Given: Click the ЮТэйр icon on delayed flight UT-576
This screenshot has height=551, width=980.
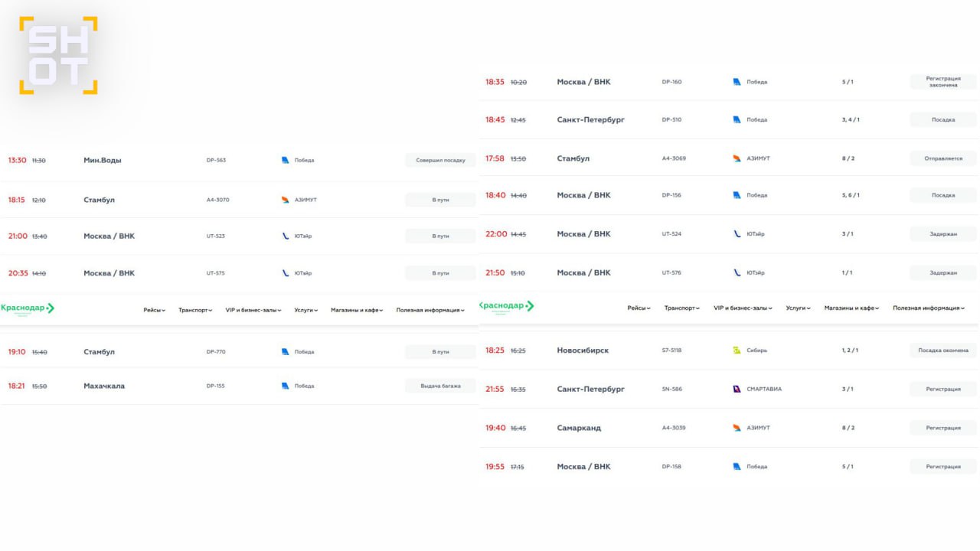Looking at the screenshot, I should (737, 272).
